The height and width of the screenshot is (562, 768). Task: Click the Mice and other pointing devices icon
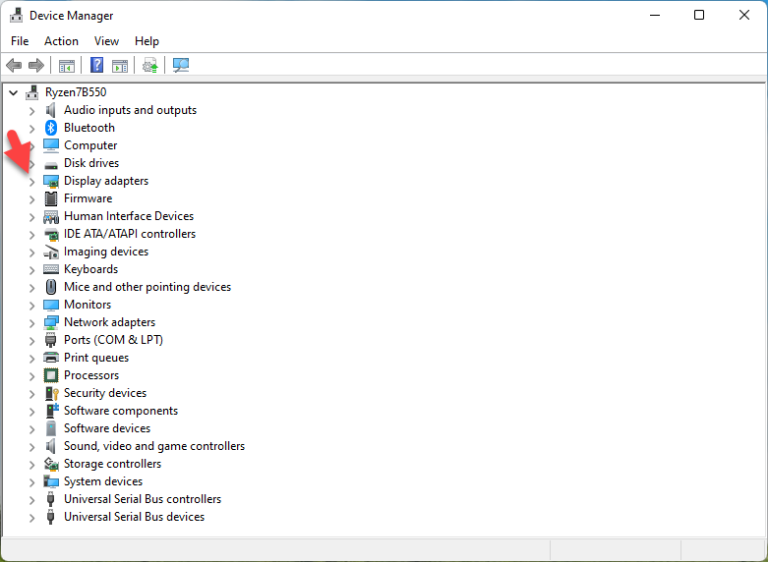tap(51, 287)
